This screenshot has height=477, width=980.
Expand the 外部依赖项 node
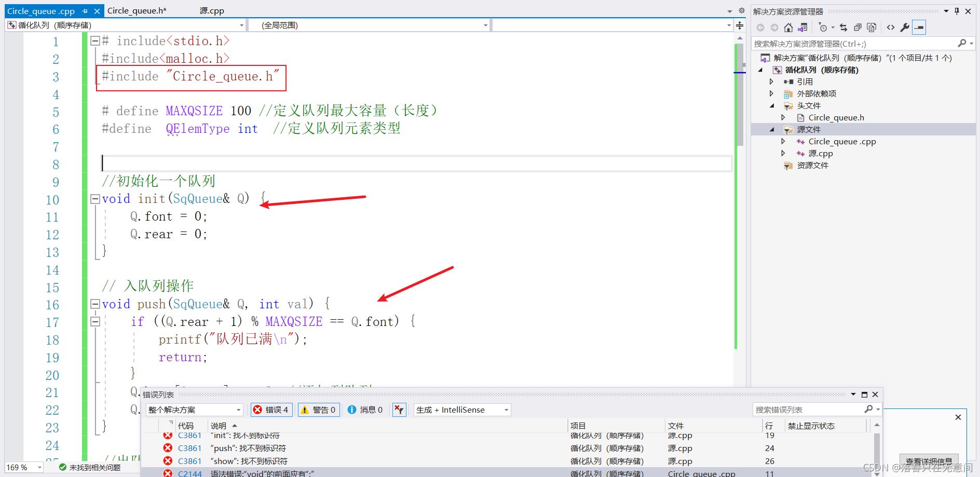(772, 93)
